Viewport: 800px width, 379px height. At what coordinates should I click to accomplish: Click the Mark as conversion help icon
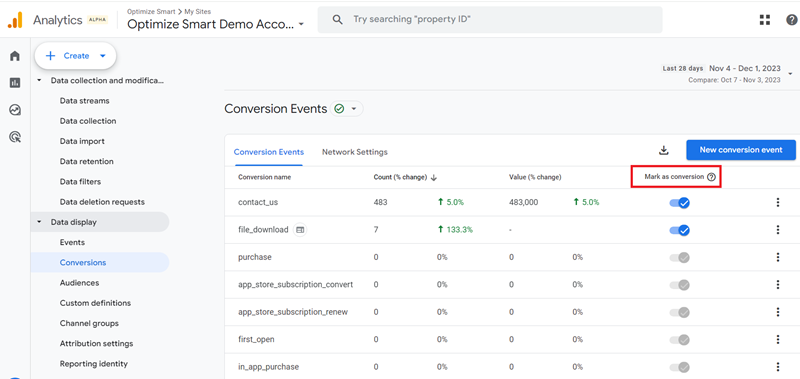coord(711,177)
